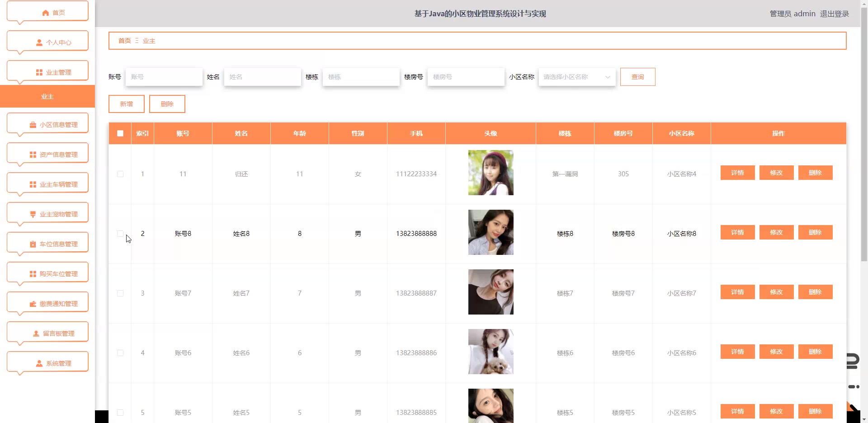This screenshot has width=868, height=423.
Task: Click the user icon beside 留言板管理
Action: (36, 334)
